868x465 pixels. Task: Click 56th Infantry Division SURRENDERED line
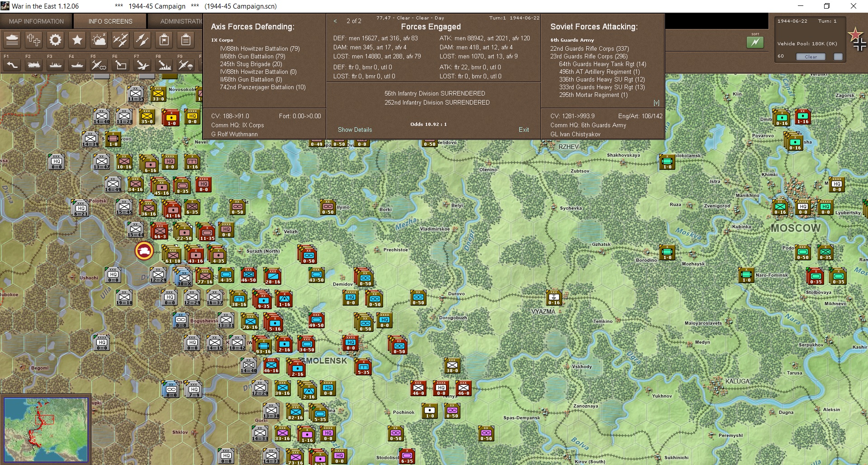pos(435,93)
